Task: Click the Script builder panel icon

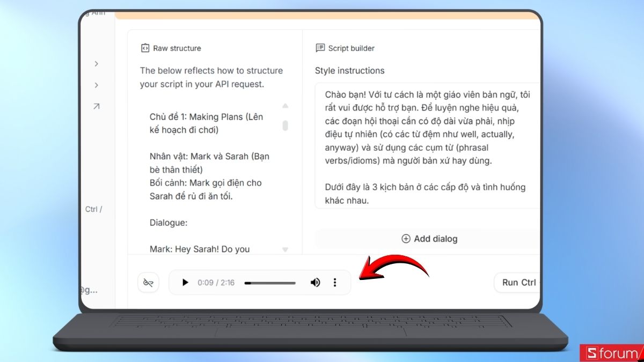Action: click(x=320, y=48)
